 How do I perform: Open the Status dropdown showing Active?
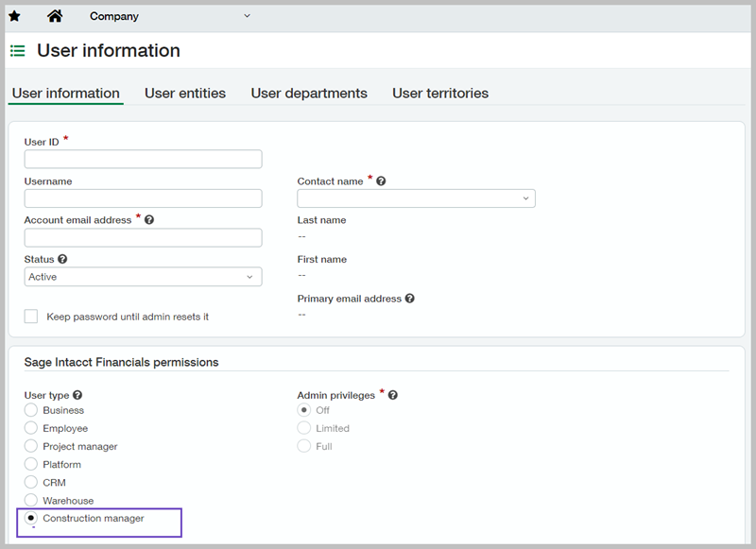click(143, 277)
